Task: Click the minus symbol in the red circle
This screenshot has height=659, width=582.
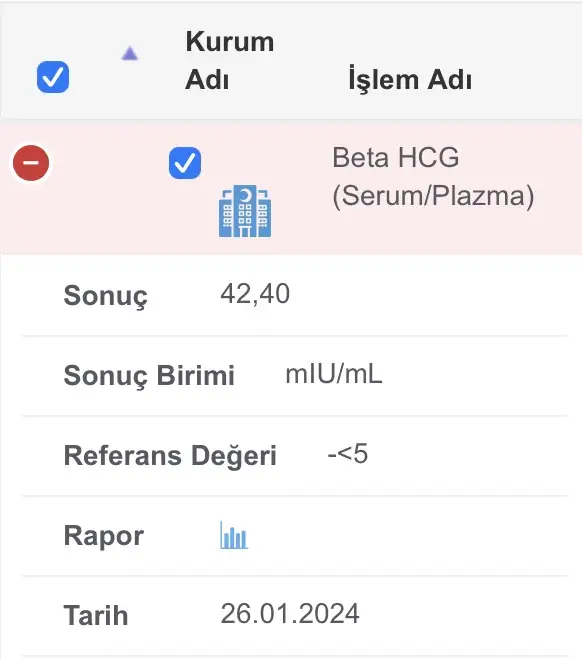Action: click(x=31, y=163)
